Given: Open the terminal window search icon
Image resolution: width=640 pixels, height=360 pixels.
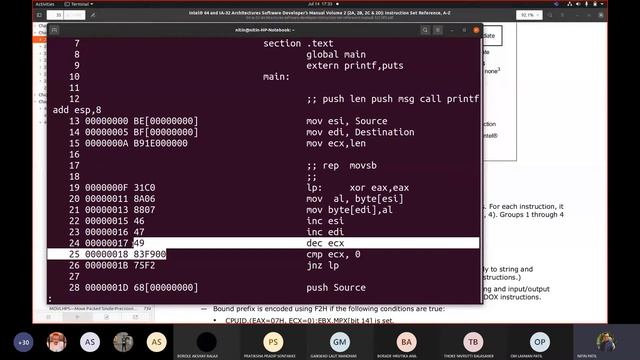Looking at the screenshot, I should coord(425,30).
